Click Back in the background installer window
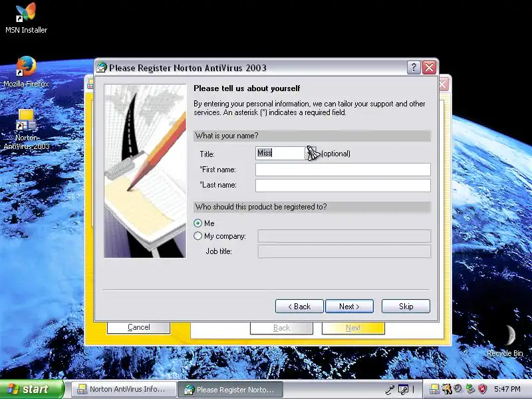Viewport: 532px width, 399px height. point(281,328)
